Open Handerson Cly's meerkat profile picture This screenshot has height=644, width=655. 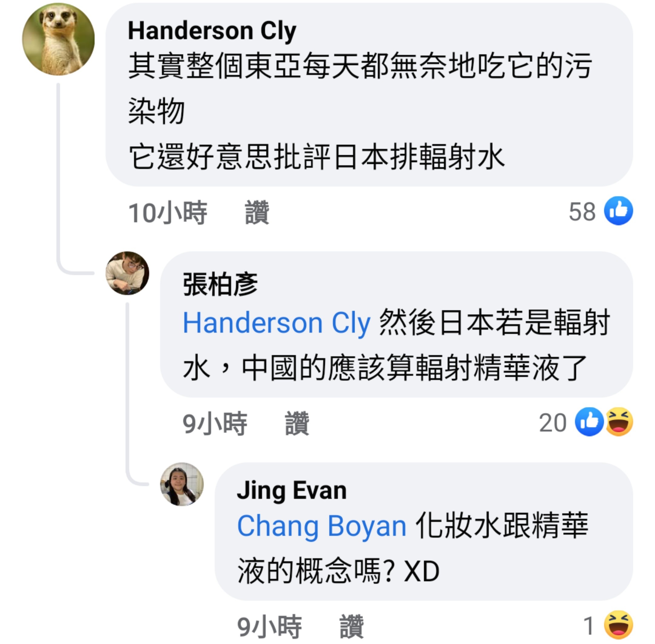(x=58, y=39)
